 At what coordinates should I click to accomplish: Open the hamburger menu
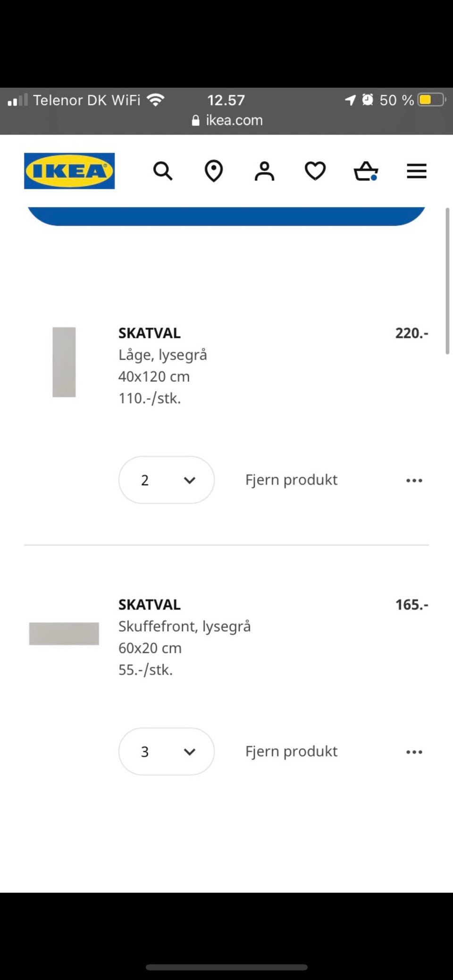417,171
